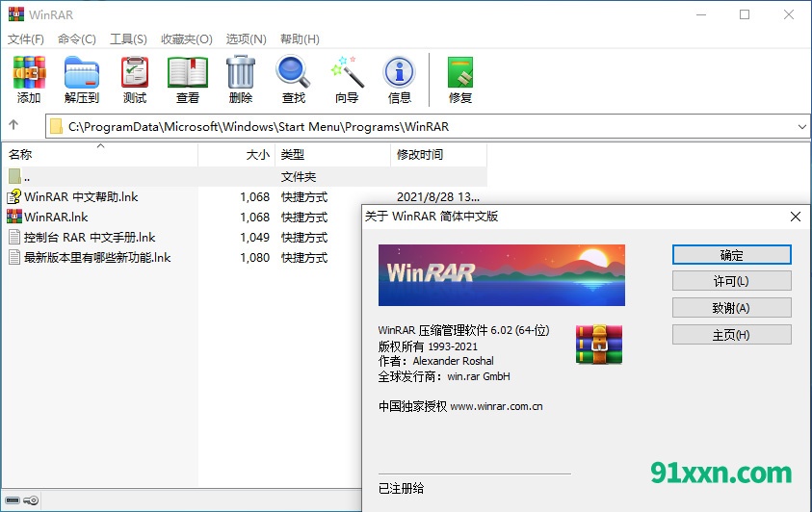The image size is (812, 512).
Task: Click the View (查看) book icon
Action: [188, 73]
